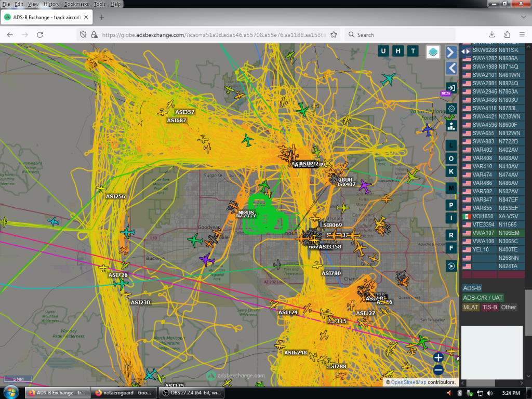Select the ASI256 aircraft label on map
Image resolution: width=532 pixels, height=399 pixels.
coord(115,196)
